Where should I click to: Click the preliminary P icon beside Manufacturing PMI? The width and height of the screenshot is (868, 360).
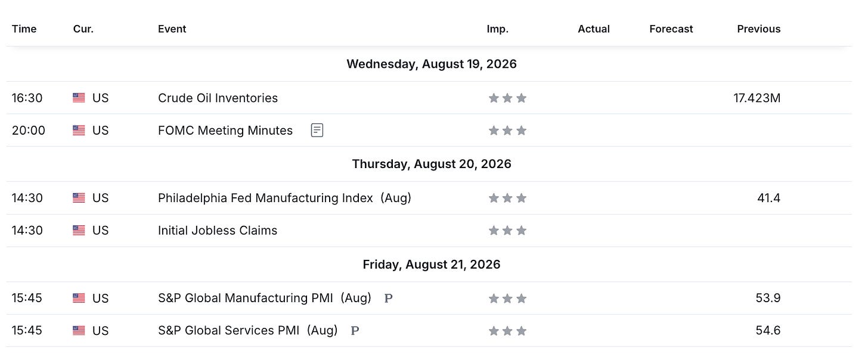click(x=388, y=298)
